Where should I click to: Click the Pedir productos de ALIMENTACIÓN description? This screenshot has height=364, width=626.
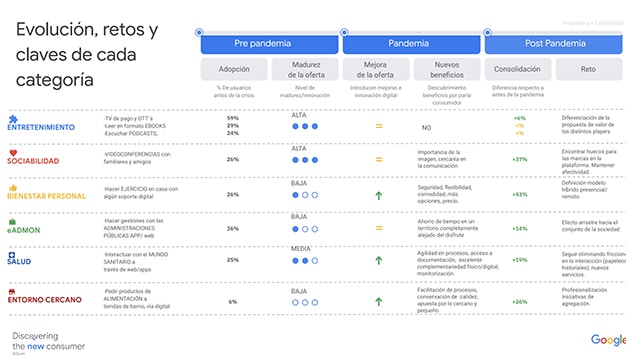[137, 299]
